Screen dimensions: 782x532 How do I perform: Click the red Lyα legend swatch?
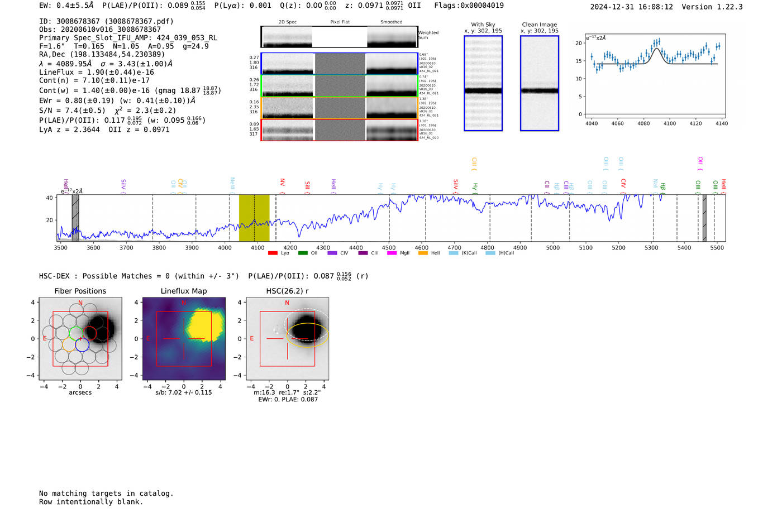(x=273, y=253)
